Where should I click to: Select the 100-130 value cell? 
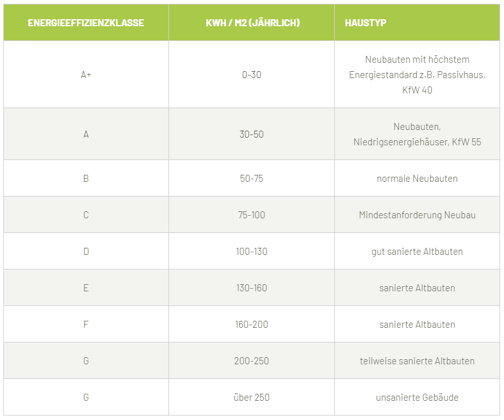(252, 252)
